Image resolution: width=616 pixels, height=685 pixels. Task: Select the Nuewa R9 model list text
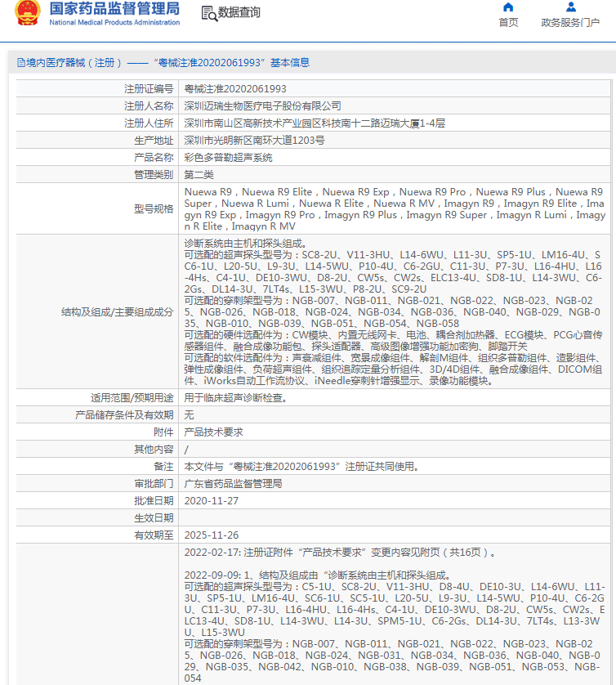[x=395, y=208]
